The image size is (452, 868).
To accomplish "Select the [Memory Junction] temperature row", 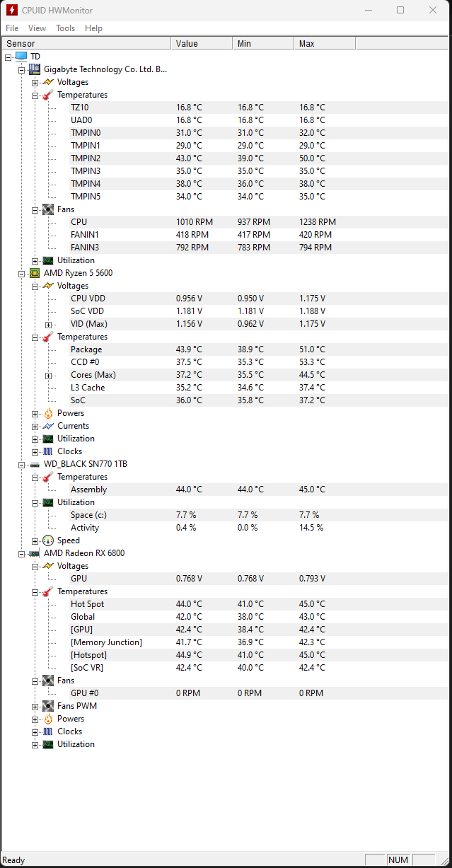I will coord(226,642).
